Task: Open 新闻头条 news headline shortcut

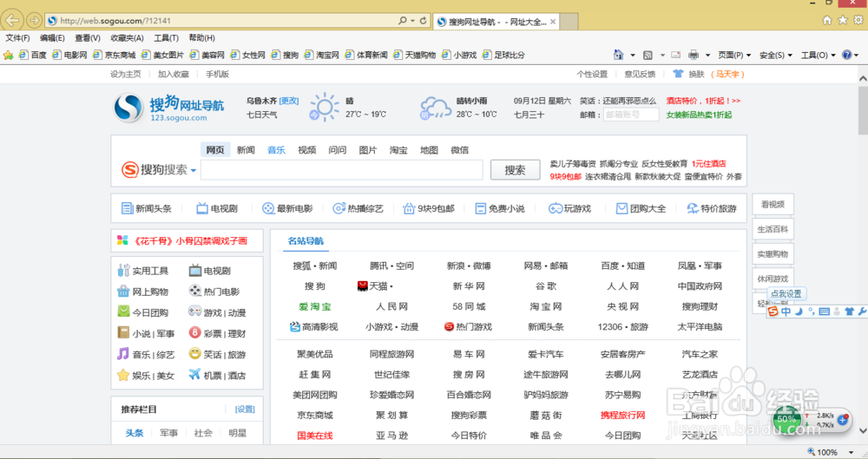Action: (147, 208)
